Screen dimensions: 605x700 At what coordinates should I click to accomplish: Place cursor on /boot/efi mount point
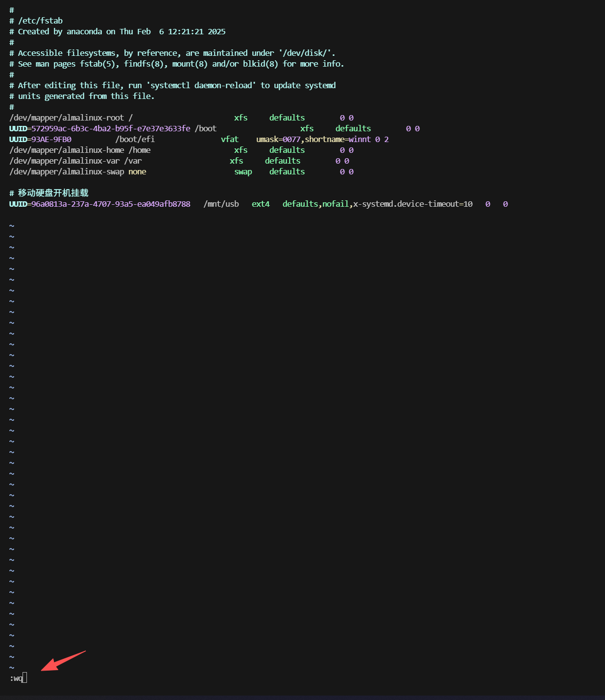coord(135,139)
